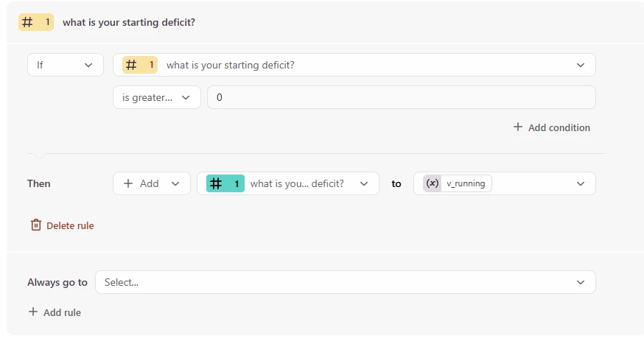Viewport: 644px width, 341px height.
Task: Click the yellow number badge in the If condition
Action: pyautogui.click(x=140, y=65)
